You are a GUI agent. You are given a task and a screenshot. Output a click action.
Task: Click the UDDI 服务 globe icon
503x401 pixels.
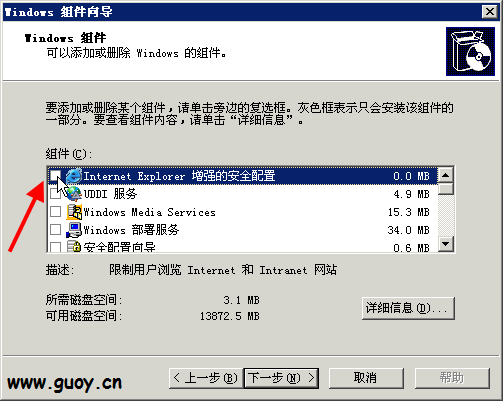coord(74,194)
